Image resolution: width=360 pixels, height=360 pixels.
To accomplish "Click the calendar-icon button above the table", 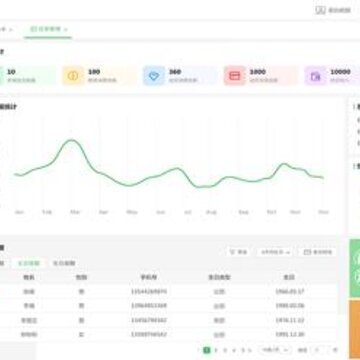I will point(318,252).
